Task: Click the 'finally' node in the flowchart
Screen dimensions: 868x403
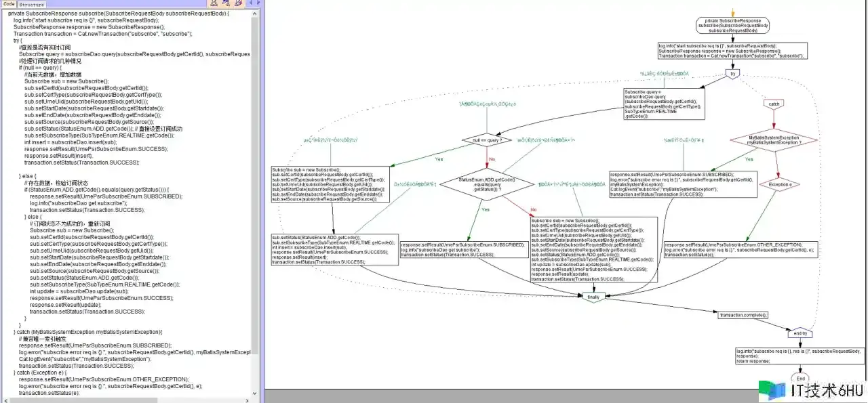Action: tap(593, 297)
